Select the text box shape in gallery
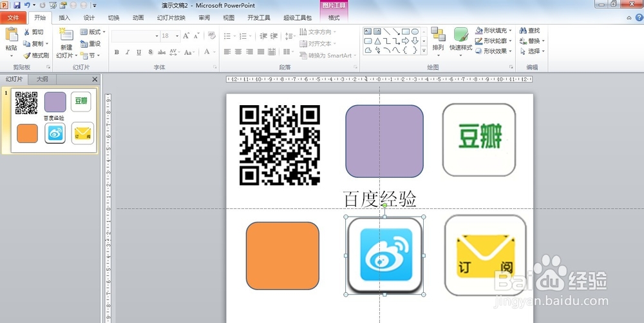Viewport: 644px width, 323px height. point(368,32)
